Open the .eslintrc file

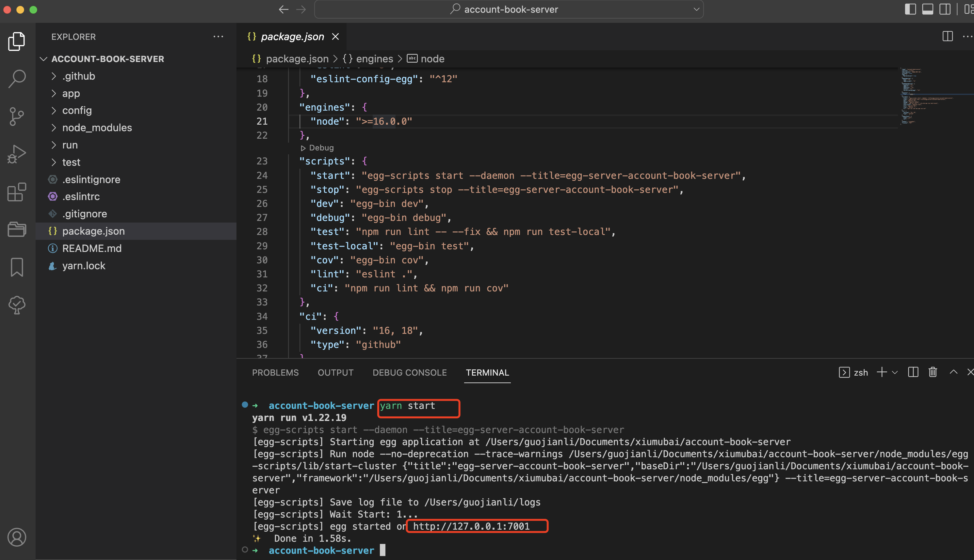136,196
